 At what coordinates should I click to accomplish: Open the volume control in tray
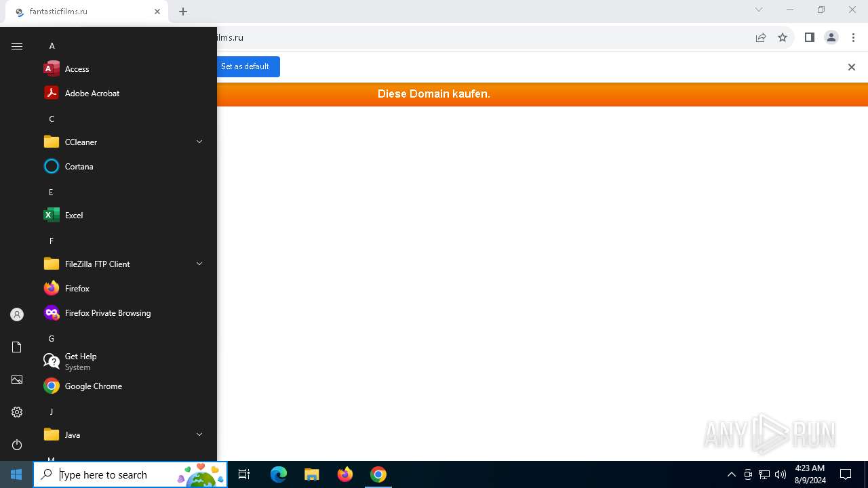pos(781,474)
